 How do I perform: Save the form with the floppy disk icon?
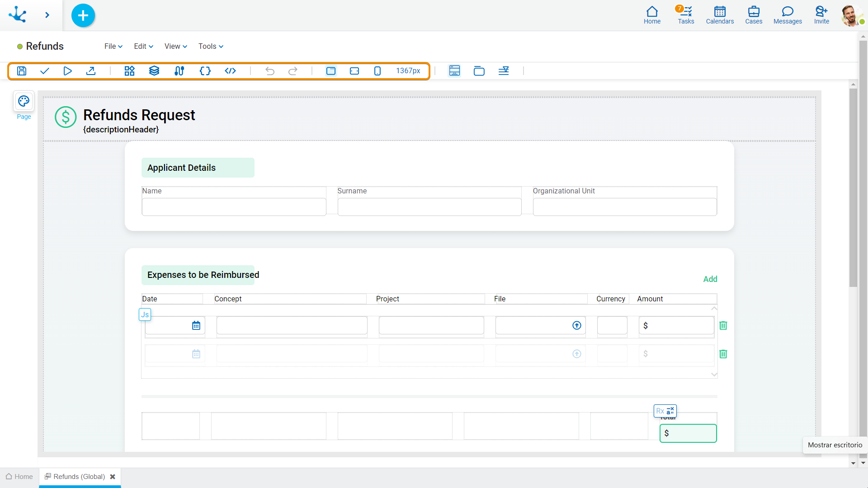pos(22,71)
